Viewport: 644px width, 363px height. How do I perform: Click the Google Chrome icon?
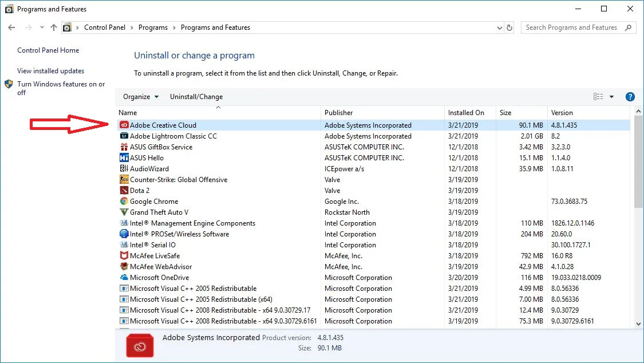coord(124,201)
